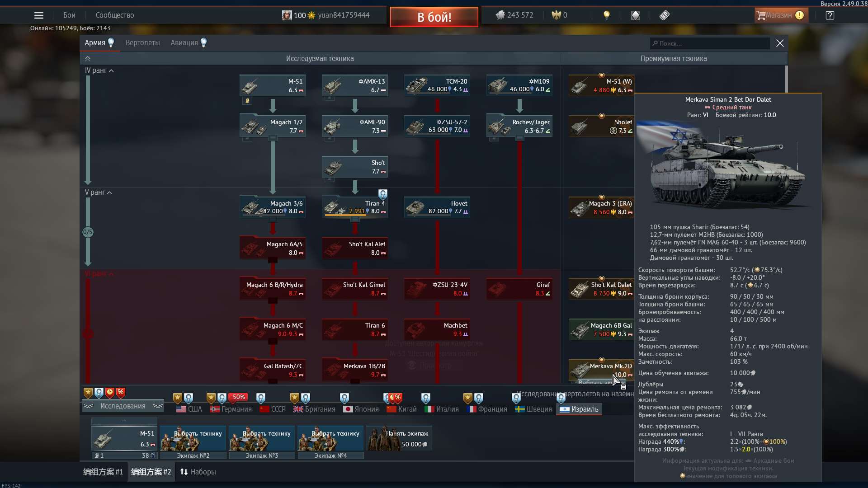This screenshot has height=488, width=868.
Task: Open the Магазин shop cart icon
Action: pyautogui.click(x=761, y=15)
